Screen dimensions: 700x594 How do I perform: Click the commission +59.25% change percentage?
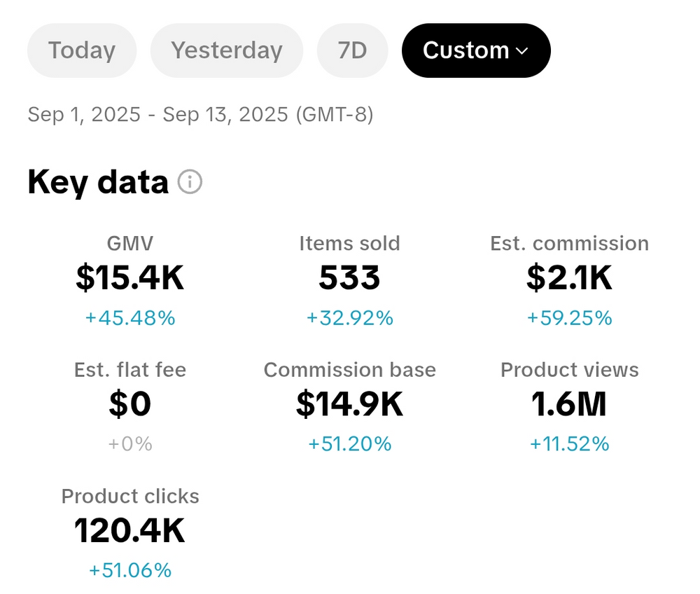point(569,319)
